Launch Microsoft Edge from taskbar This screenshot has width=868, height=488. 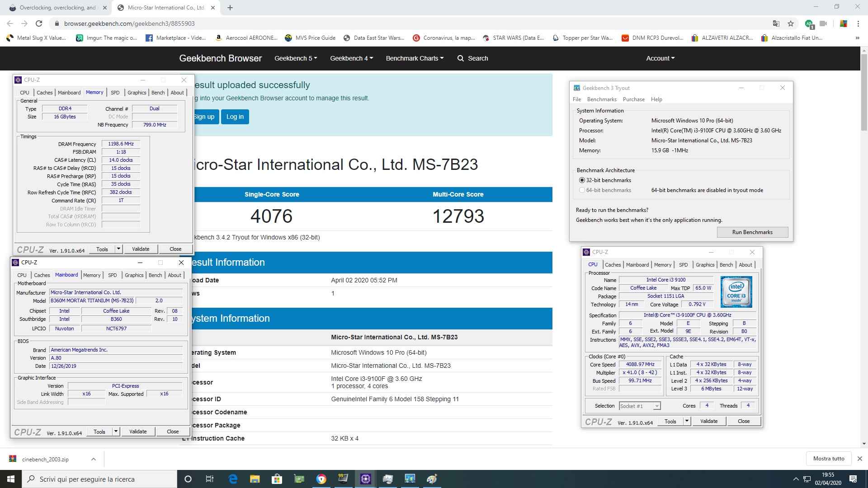(x=233, y=479)
